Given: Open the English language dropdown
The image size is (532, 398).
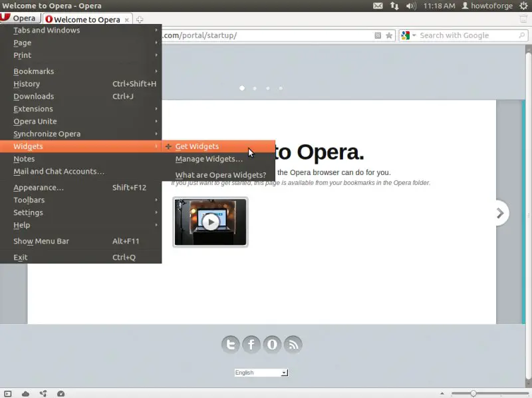Looking at the screenshot, I should point(261,373).
